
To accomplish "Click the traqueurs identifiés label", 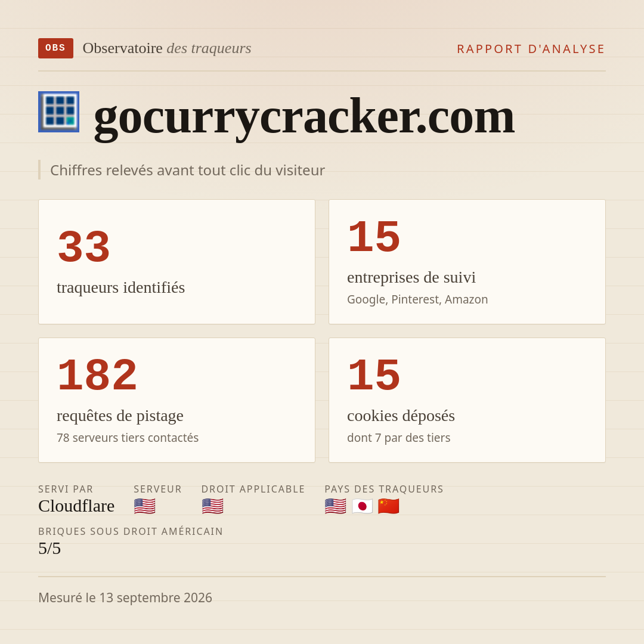I will click(120, 287).
